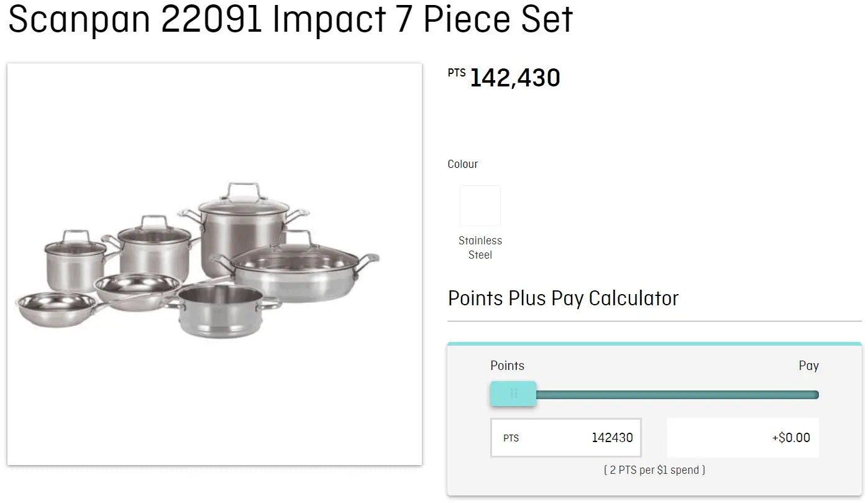Click the PTS prefix inside the points field

(511, 438)
